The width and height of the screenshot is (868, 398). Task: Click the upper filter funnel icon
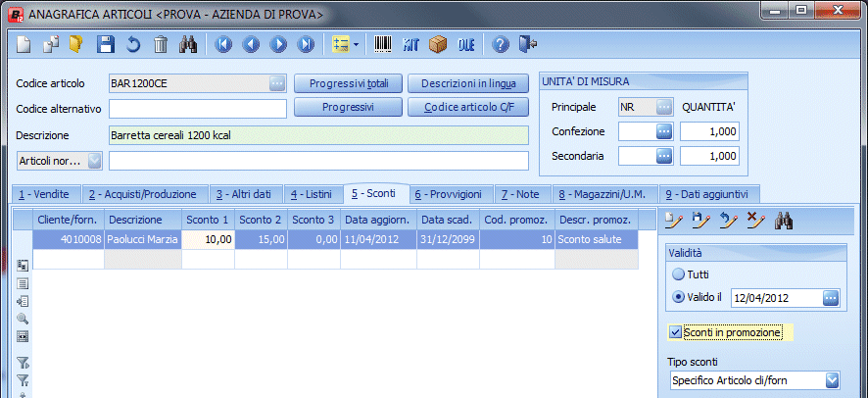coord(23,363)
